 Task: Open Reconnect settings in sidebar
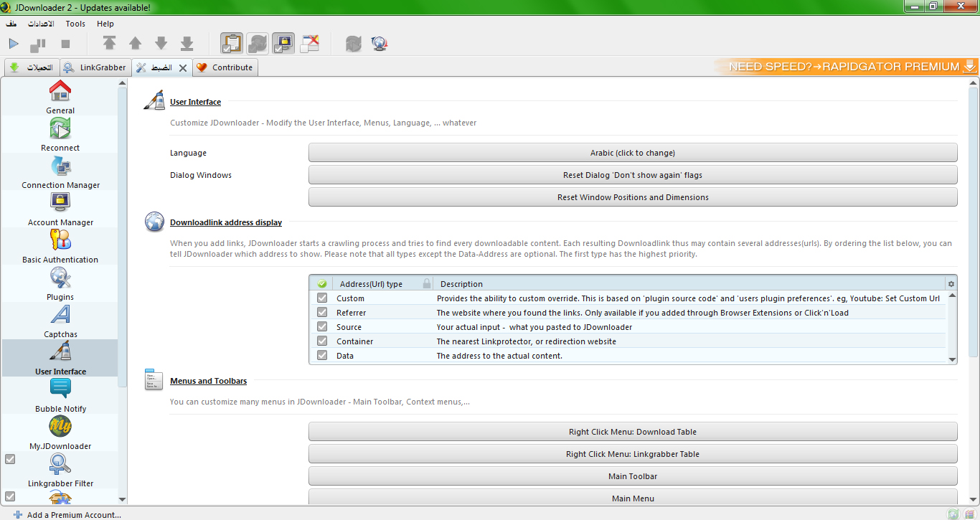60,134
